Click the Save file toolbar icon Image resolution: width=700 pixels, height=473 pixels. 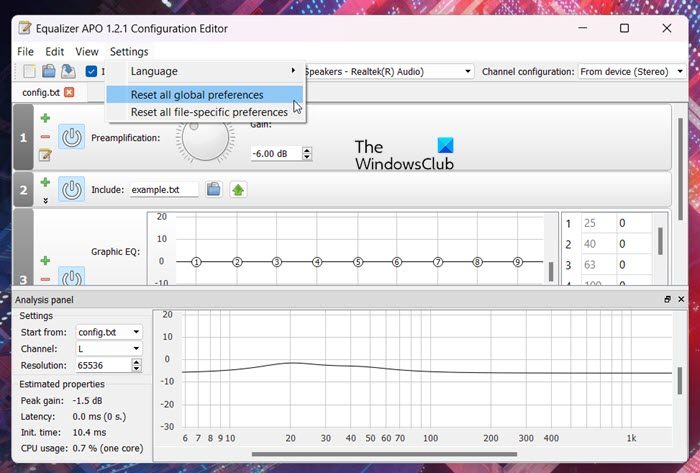point(68,71)
